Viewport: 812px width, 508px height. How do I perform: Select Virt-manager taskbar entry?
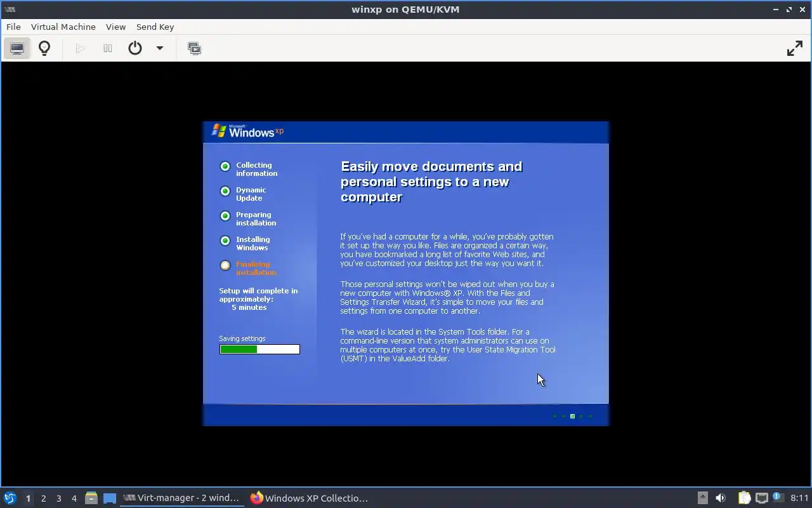click(181, 498)
